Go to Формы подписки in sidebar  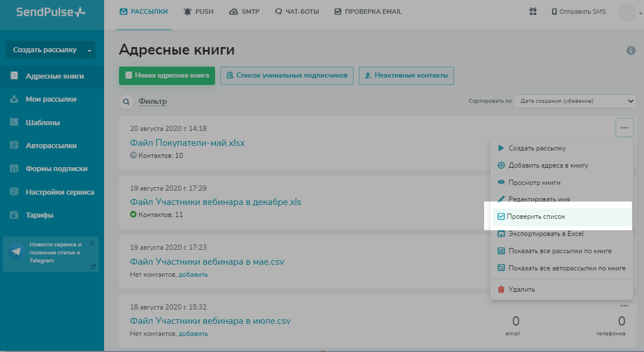point(52,169)
